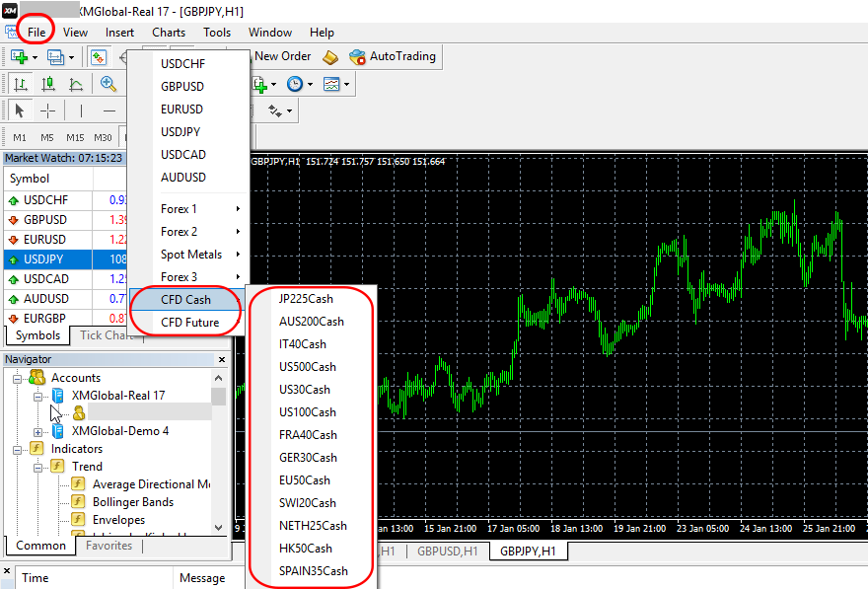
Task: Close the Navigator panel
Action: pos(222,360)
